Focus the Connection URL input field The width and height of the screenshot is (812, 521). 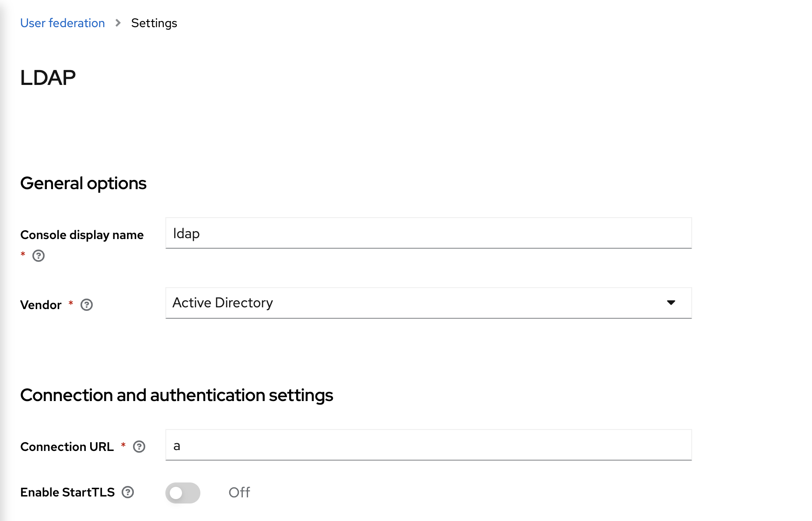428,445
